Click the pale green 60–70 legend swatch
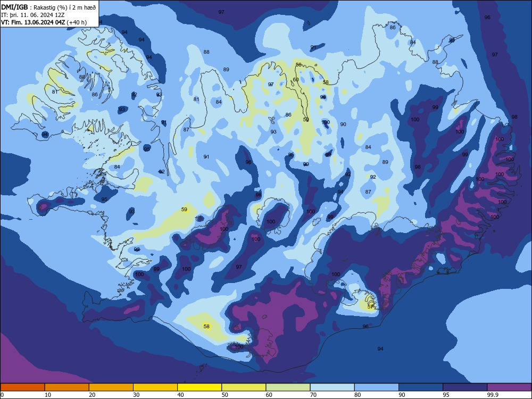This screenshot has height=399, width=532. 288,387
